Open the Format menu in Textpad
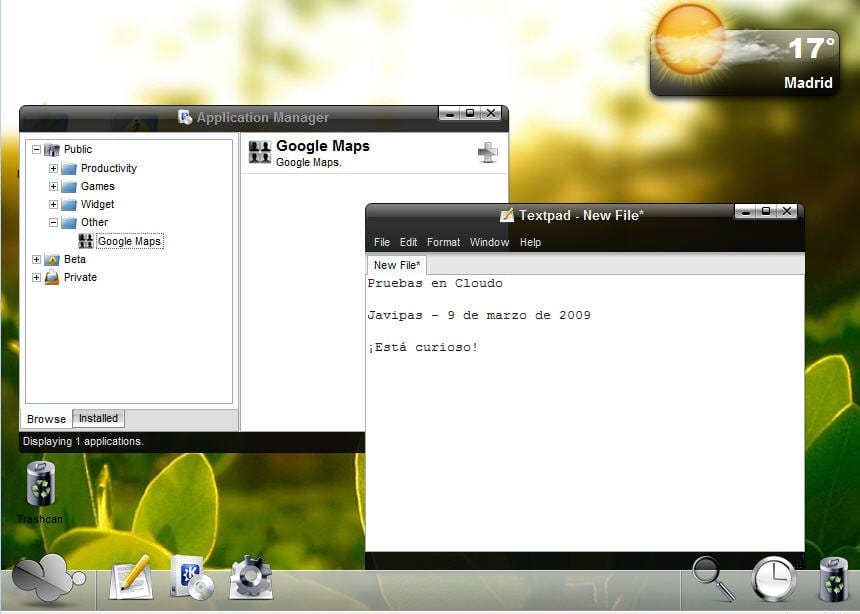860x614 pixels. click(443, 242)
